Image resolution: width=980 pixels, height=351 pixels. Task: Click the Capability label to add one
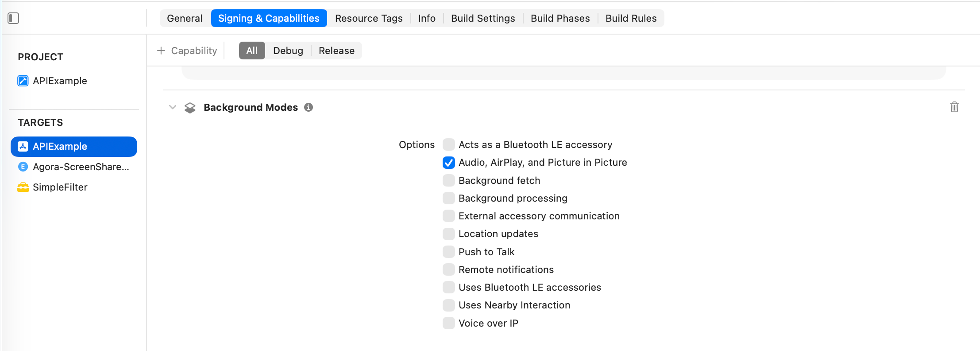(194, 51)
